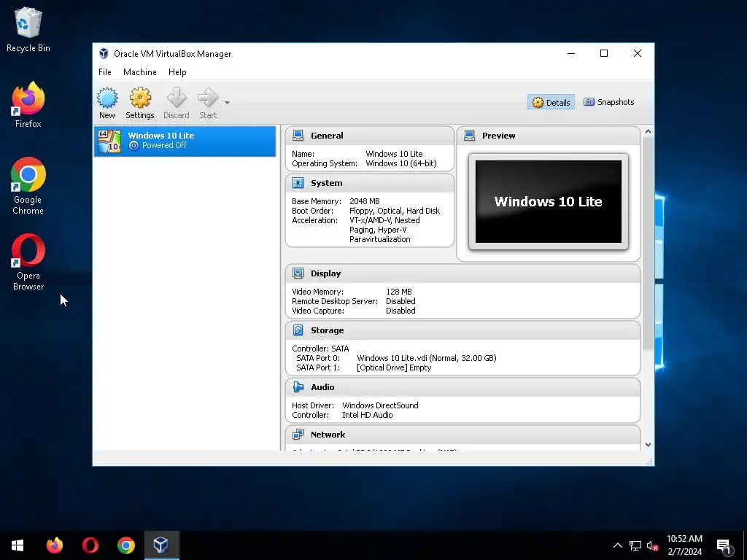
Task: Click the muted volume tray icon
Action: click(x=652, y=545)
